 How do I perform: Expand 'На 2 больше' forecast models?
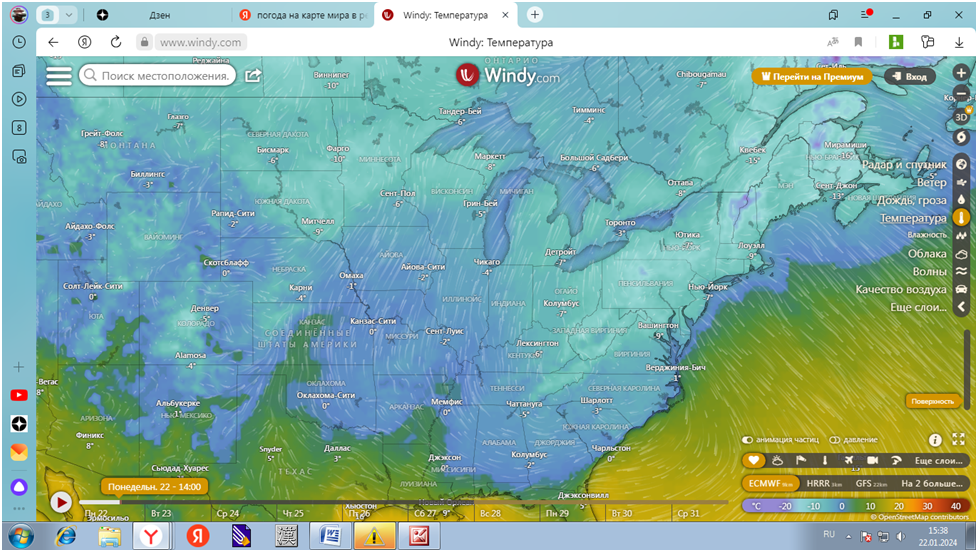pos(931,483)
